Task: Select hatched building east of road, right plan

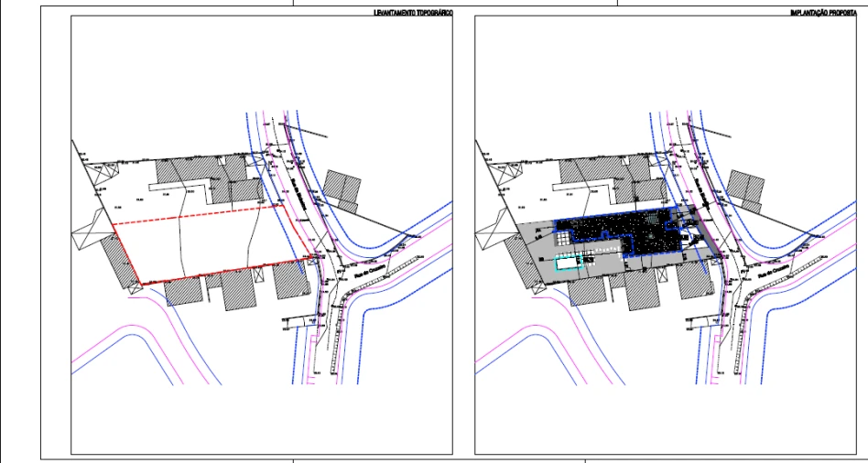Action: [x=745, y=186]
